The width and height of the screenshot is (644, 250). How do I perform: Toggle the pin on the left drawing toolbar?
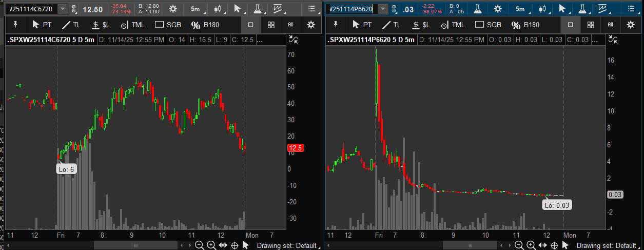pyautogui.click(x=15, y=25)
